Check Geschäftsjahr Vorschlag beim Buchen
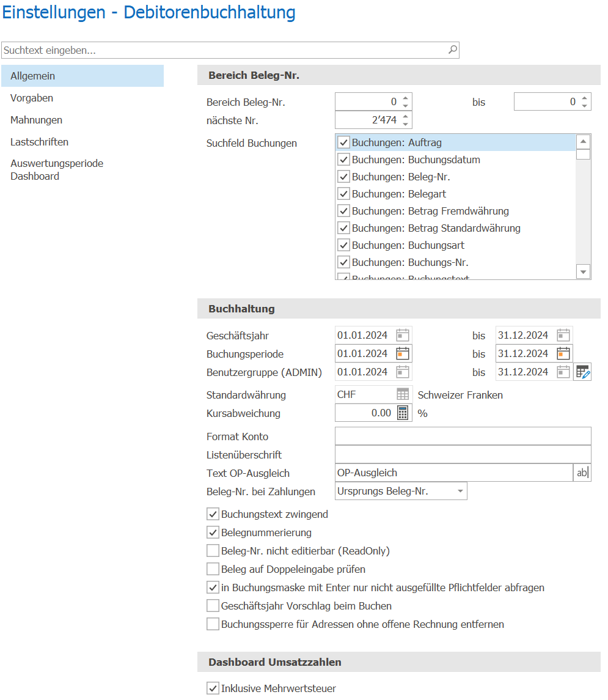The image size is (608, 700). 213,606
